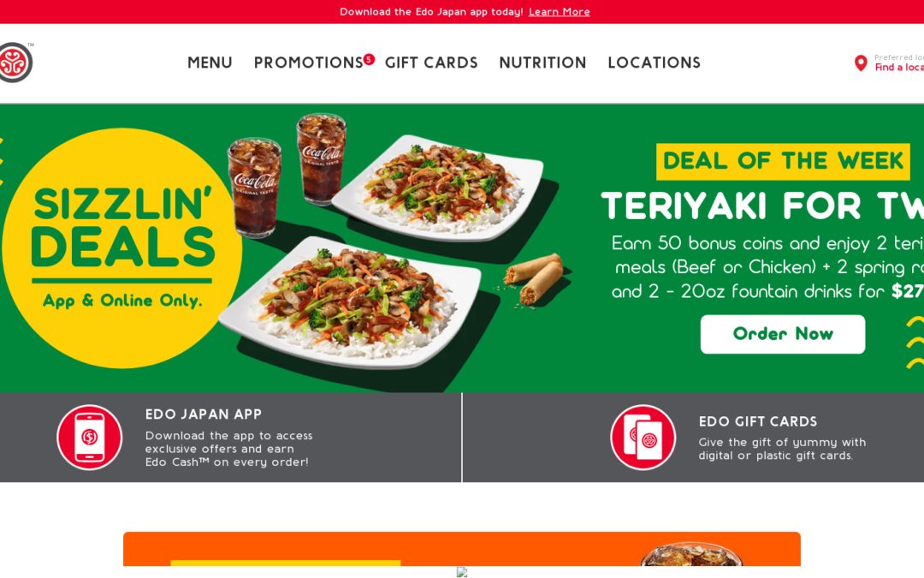This screenshot has height=578, width=924.
Task: Click the Edo Gift Cards heading
Action: coord(758,421)
